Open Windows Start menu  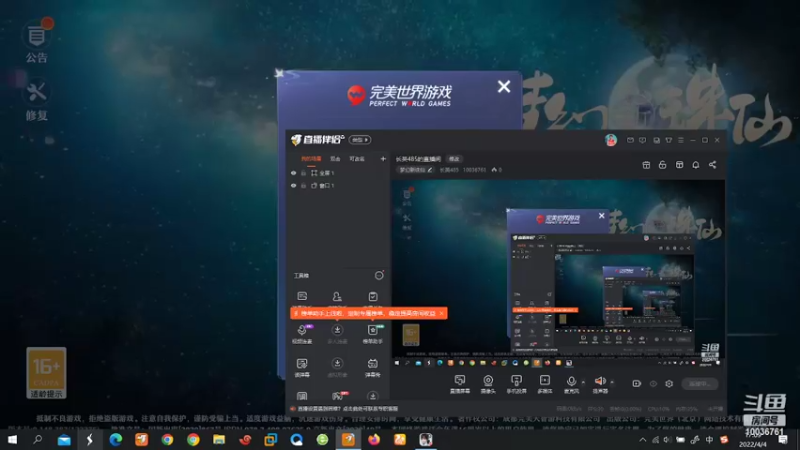click(12, 440)
